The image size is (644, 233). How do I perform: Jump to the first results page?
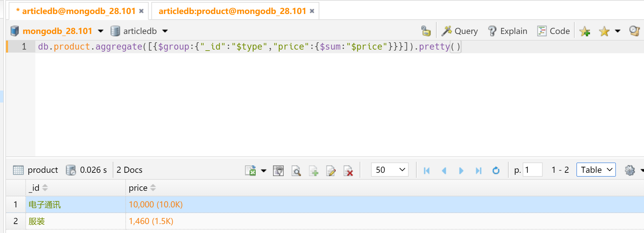[427, 170]
